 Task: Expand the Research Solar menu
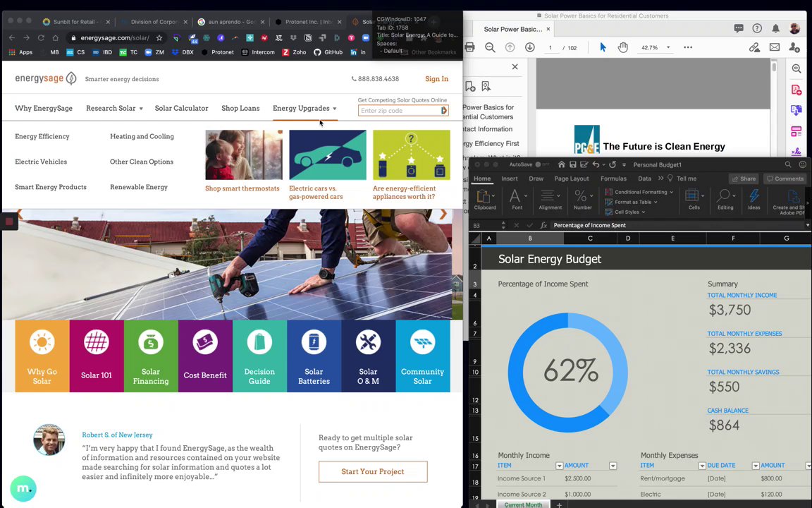point(114,108)
